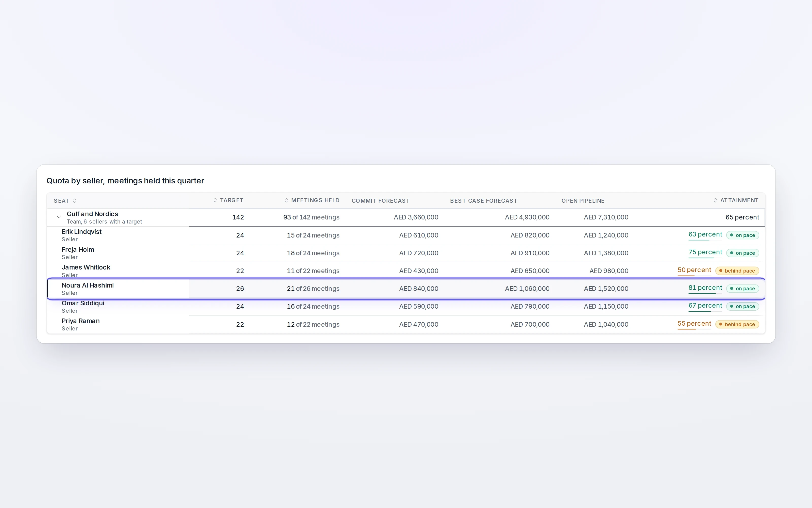Click the team target value 142
This screenshot has width=812, height=508.
coord(238,217)
